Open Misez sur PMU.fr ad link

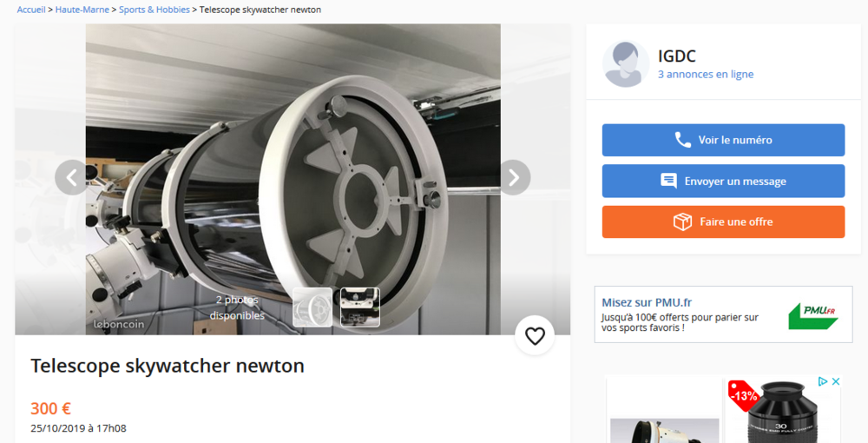[x=647, y=302]
